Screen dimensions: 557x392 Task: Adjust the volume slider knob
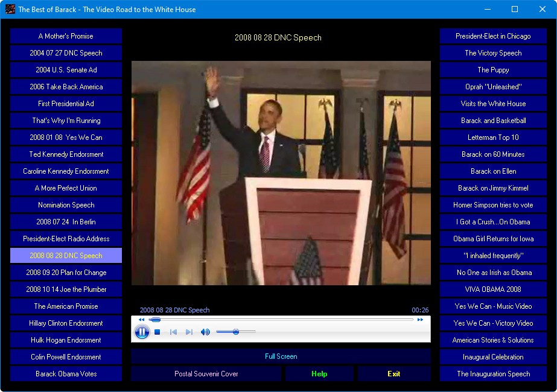pos(236,332)
